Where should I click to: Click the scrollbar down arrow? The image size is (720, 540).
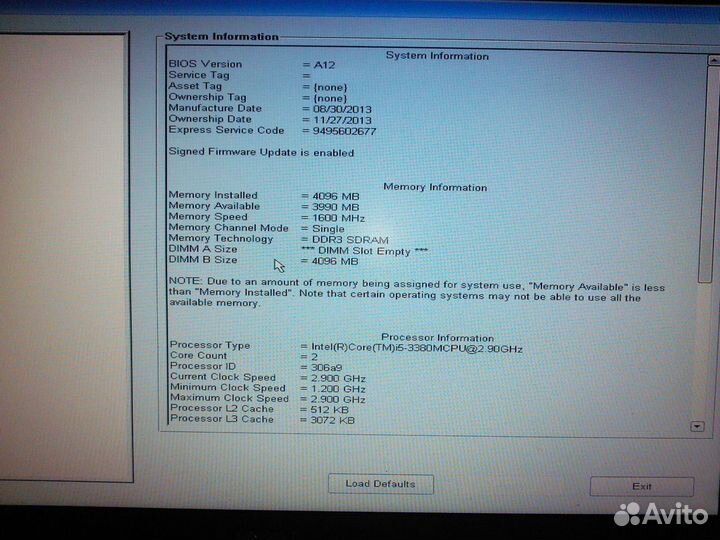coord(697,427)
